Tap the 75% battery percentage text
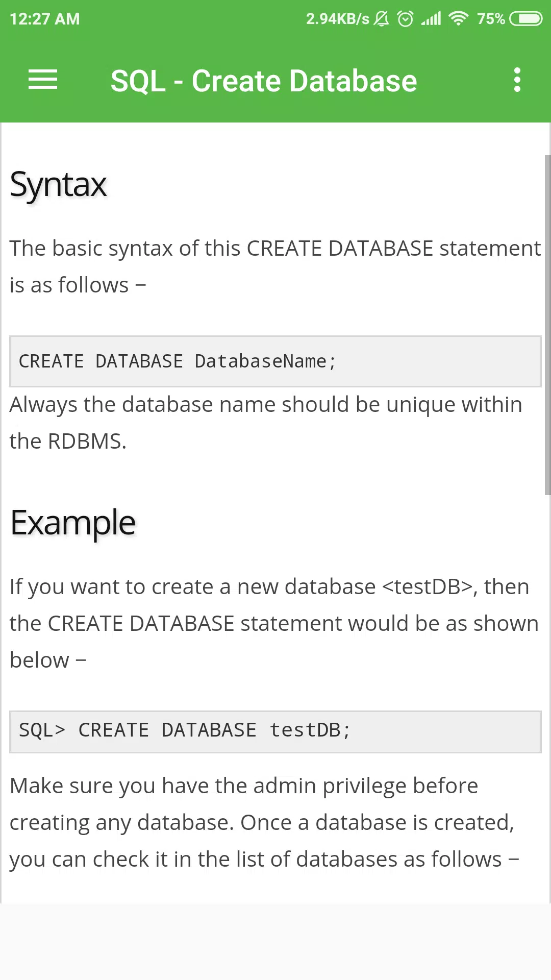This screenshot has height=980, width=551. coord(491,19)
